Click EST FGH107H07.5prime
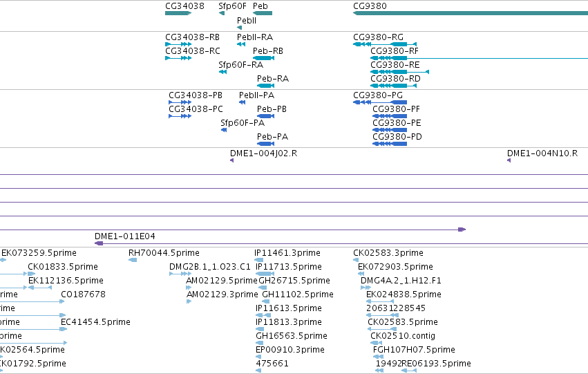Screen dimensions: 588x374 point(378,357)
